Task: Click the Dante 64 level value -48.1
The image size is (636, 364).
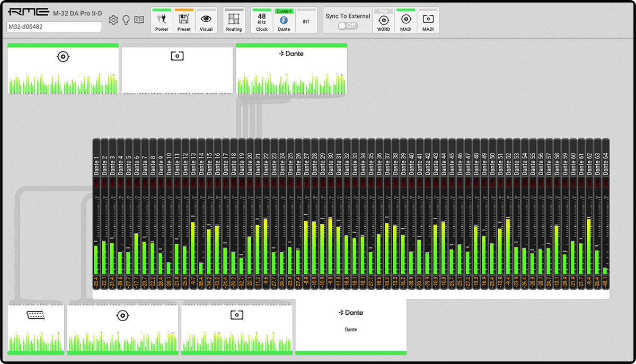Action: click(605, 282)
